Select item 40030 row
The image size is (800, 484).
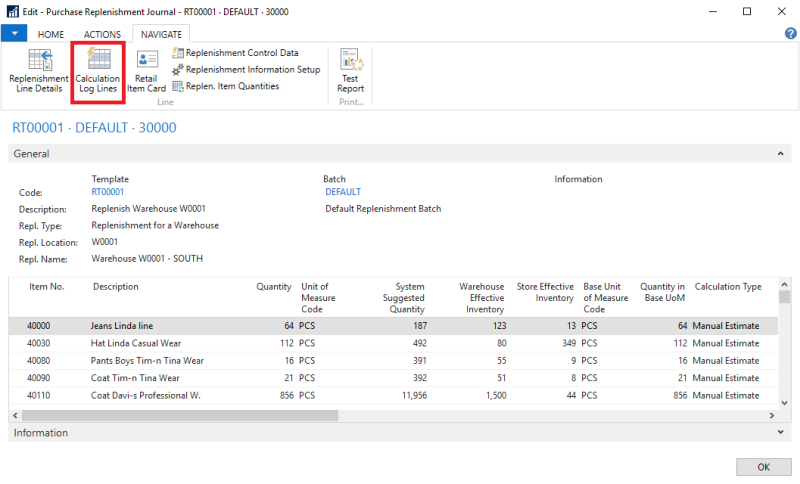click(393, 343)
